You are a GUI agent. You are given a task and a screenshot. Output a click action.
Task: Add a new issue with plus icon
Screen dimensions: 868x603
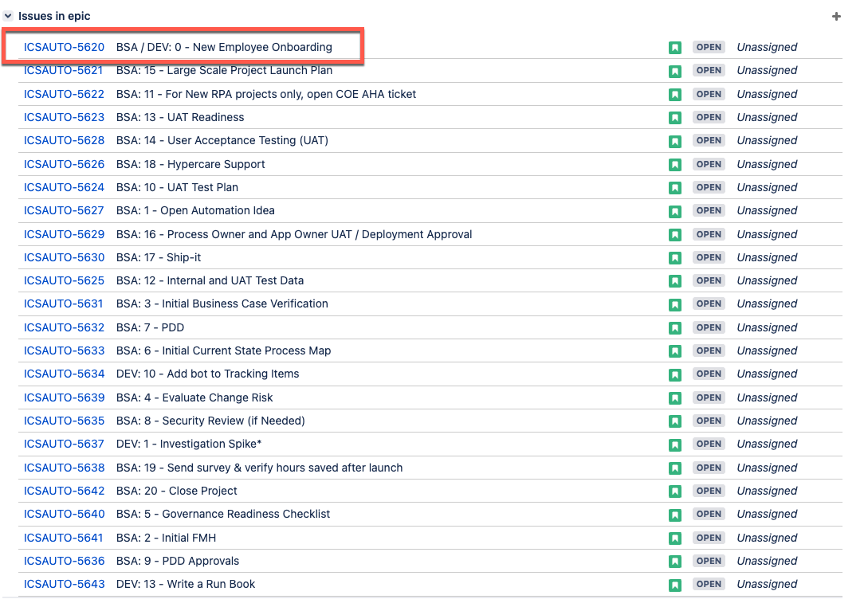coord(836,17)
